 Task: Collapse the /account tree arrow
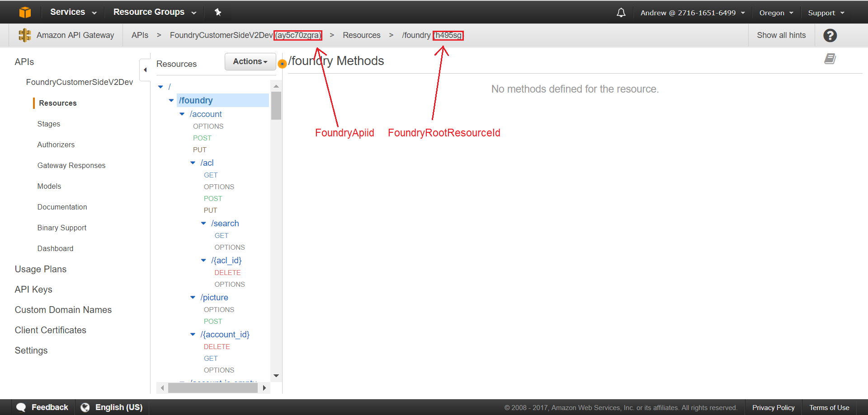click(182, 114)
